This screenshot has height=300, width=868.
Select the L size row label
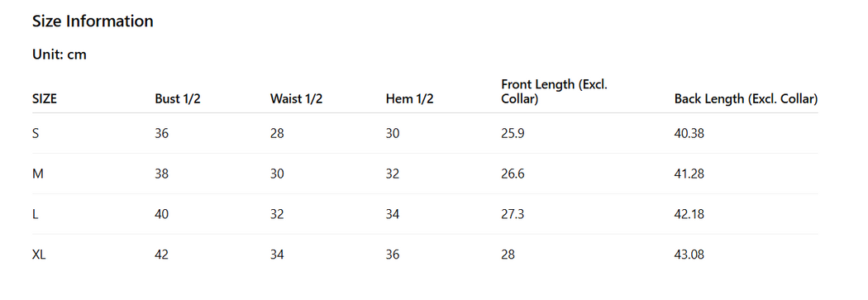(x=35, y=214)
